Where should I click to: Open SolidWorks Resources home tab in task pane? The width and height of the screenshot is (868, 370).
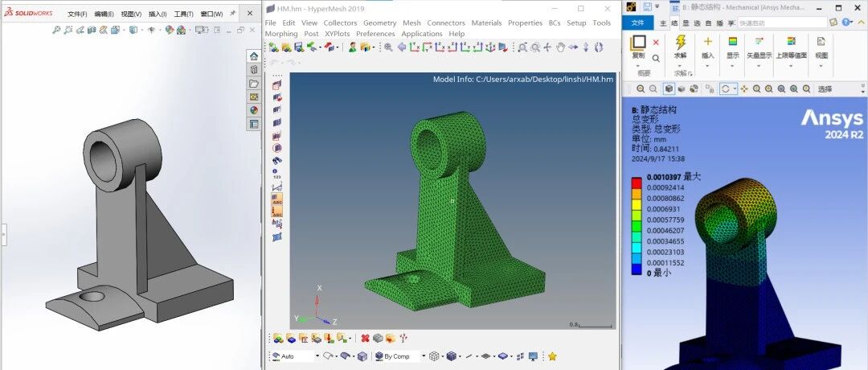tap(253, 56)
